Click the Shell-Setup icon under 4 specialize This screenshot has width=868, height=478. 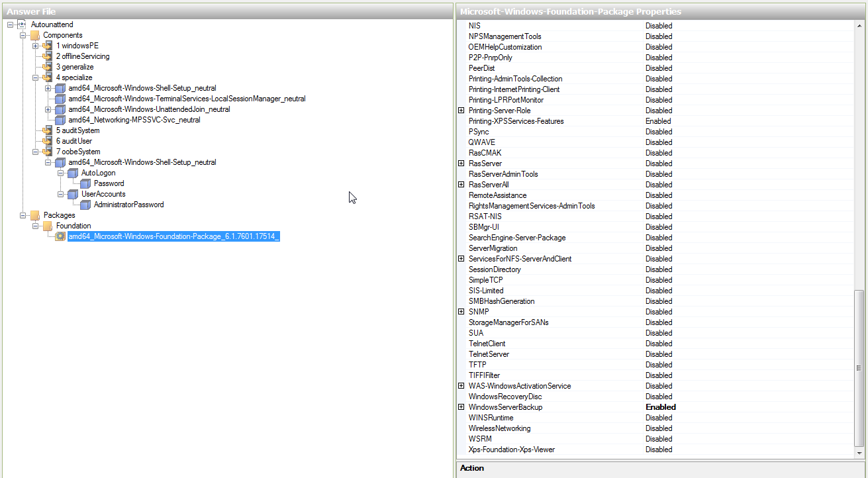60,88
